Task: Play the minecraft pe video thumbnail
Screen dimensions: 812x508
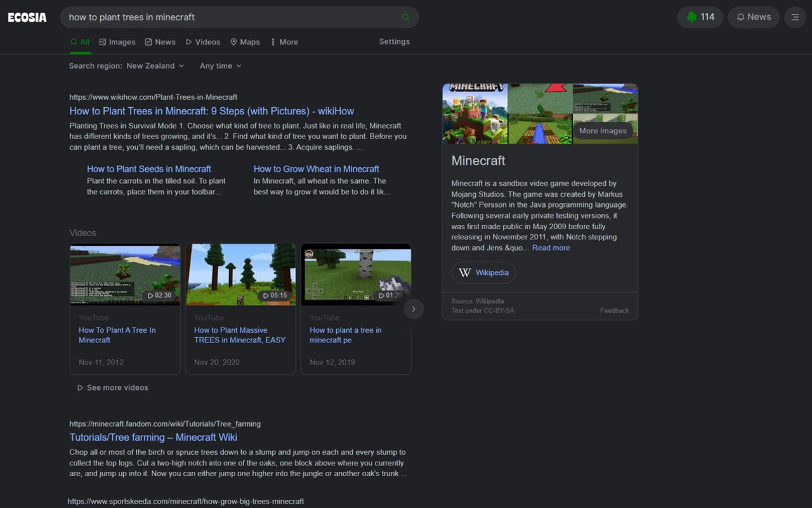Action: point(356,275)
